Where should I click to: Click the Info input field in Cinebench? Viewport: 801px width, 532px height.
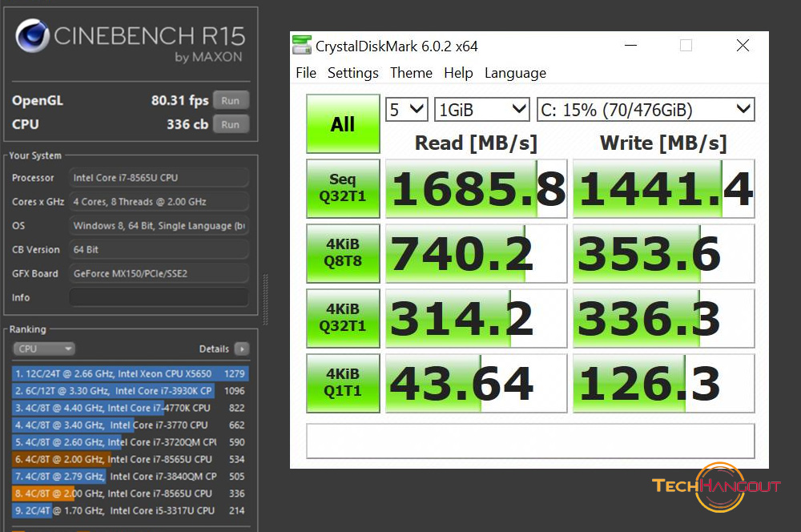(x=159, y=297)
